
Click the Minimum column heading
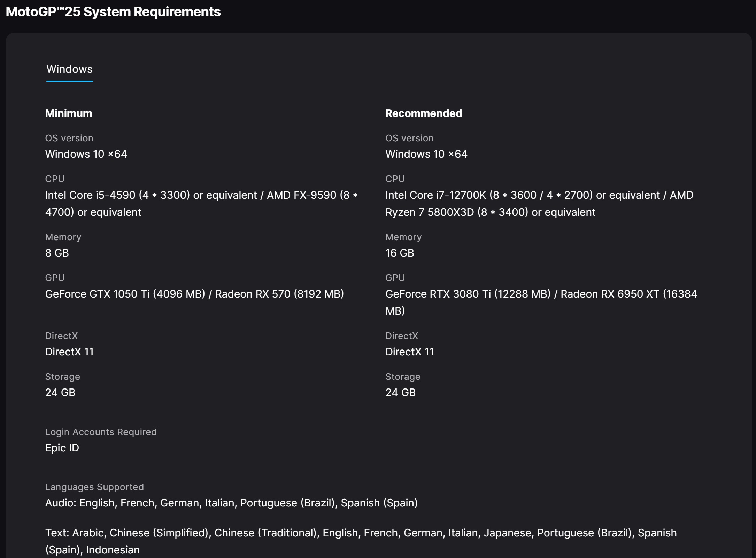point(69,113)
